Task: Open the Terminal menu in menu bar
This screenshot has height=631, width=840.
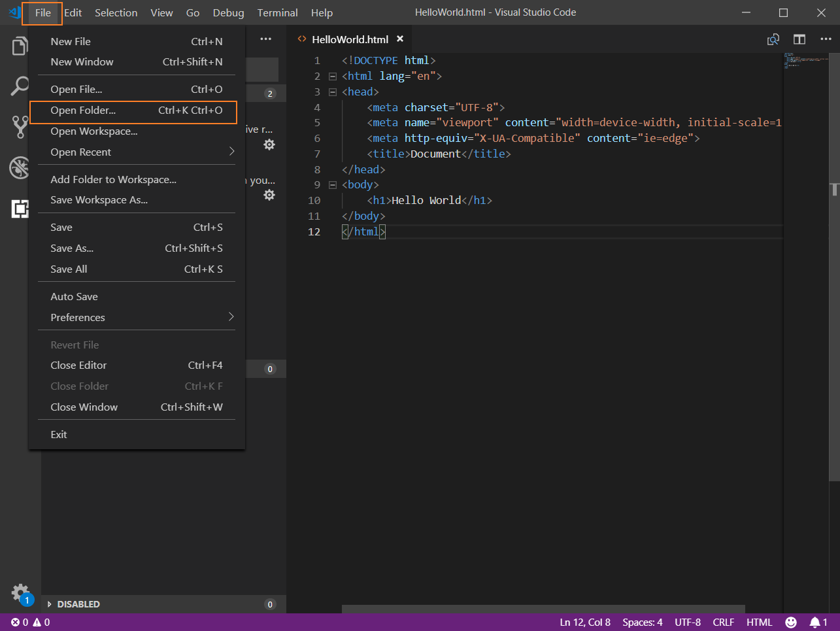Action: [277, 12]
